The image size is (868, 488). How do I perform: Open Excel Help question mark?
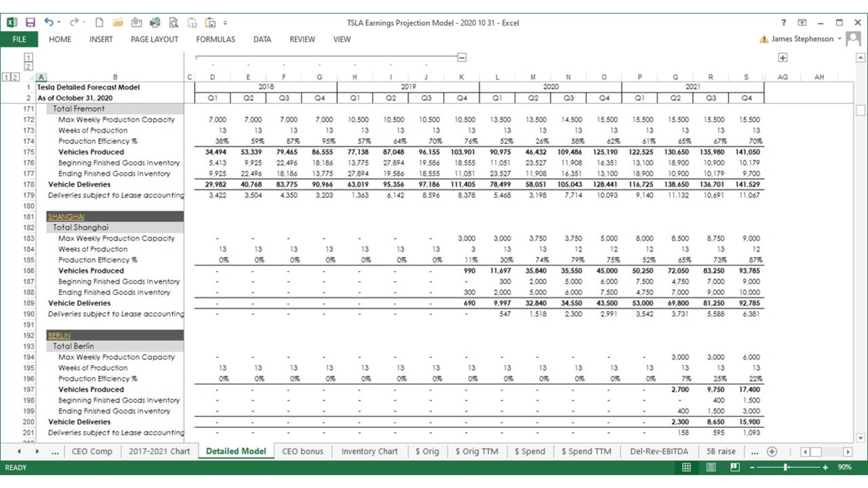pyautogui.click(x=783, y=23)
